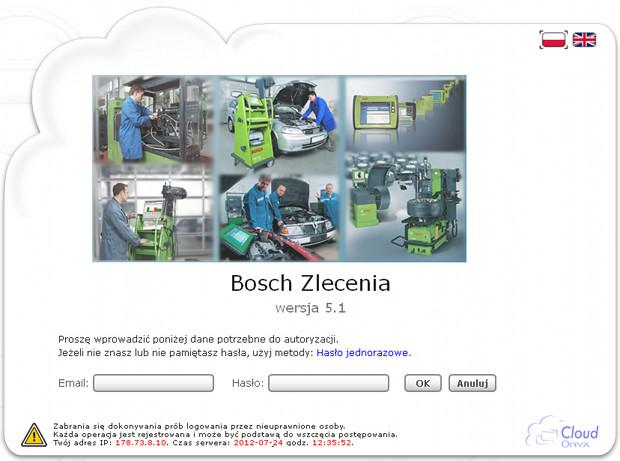Click the Bosch Zlecenia title text
This screenshot has width=620, height=461.
coord(310,283)
